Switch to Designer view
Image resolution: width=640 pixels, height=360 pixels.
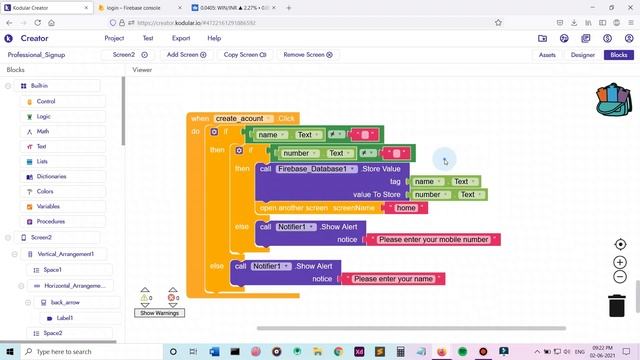coord(582,55)
